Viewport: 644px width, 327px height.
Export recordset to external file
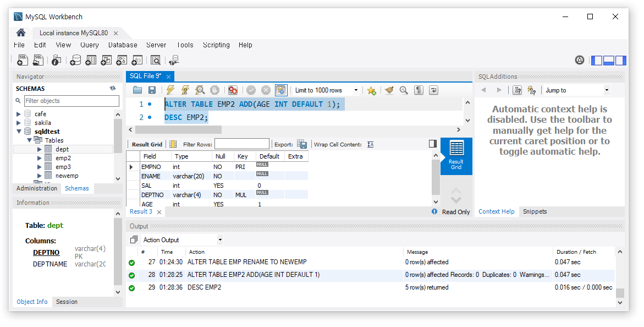point(302,144)
